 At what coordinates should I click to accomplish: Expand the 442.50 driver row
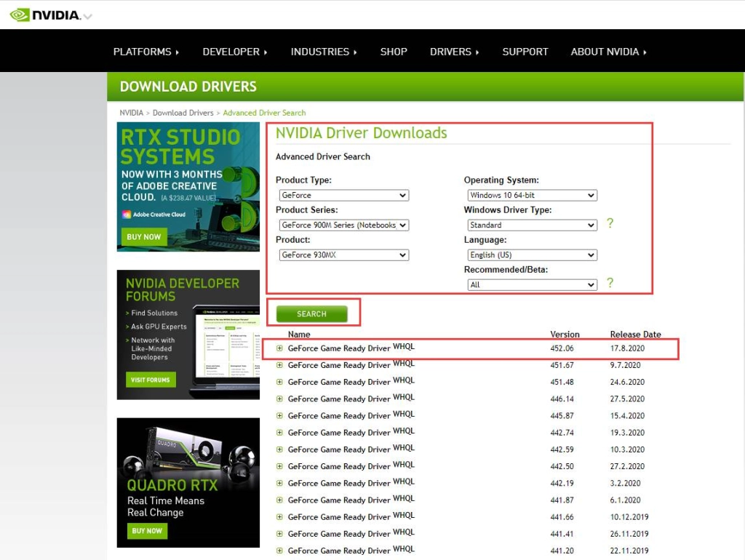[x=279, y=466]
